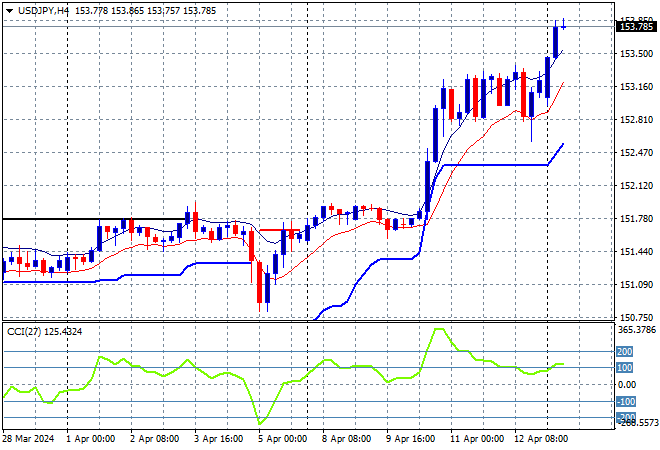This screenshot has height=450, width=660.
Task: Select the USDJPY,H4 symbol title
Action: tap(43, 11)
